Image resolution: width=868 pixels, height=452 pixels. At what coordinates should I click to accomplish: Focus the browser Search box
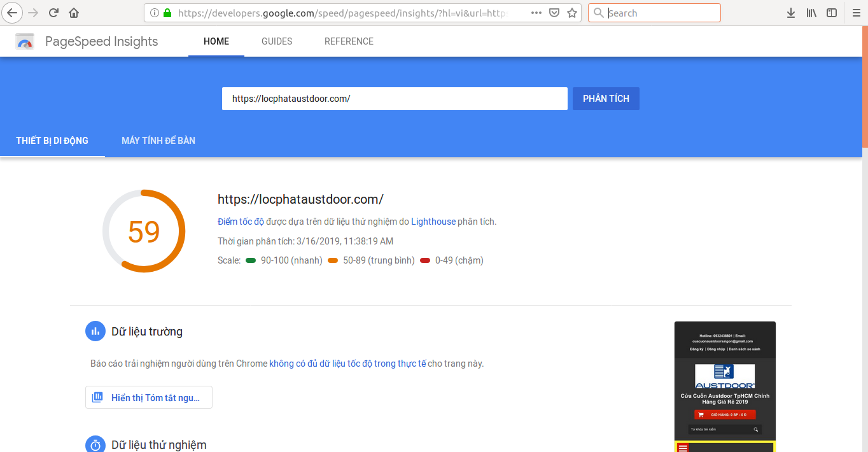pos(654,13)
